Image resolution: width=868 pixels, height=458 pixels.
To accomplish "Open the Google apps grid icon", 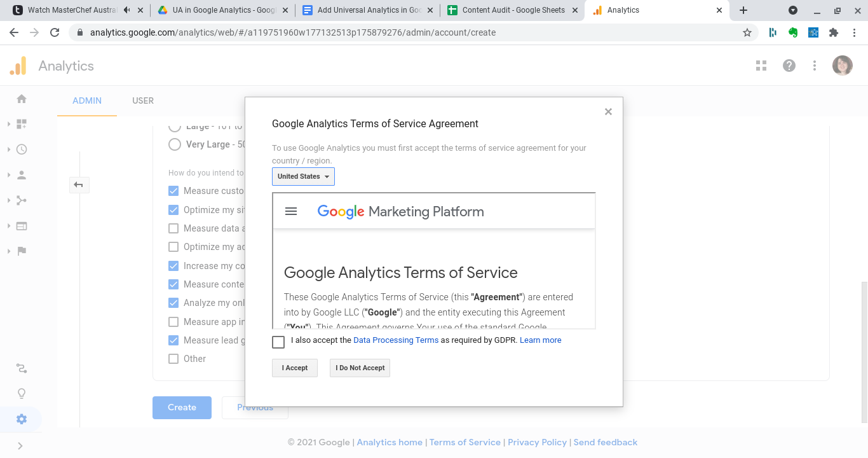I will click(761, 66).
